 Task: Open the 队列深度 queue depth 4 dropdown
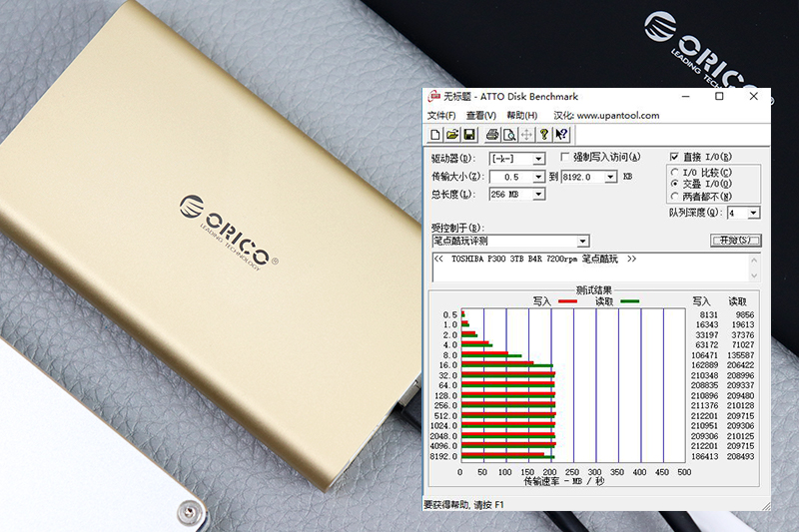[x=754, y=213]
